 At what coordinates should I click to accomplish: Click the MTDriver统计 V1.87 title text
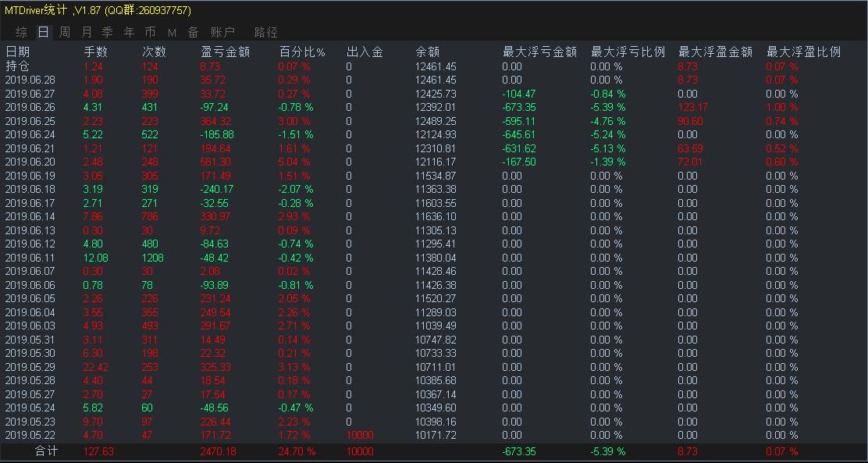click(98, 10)
